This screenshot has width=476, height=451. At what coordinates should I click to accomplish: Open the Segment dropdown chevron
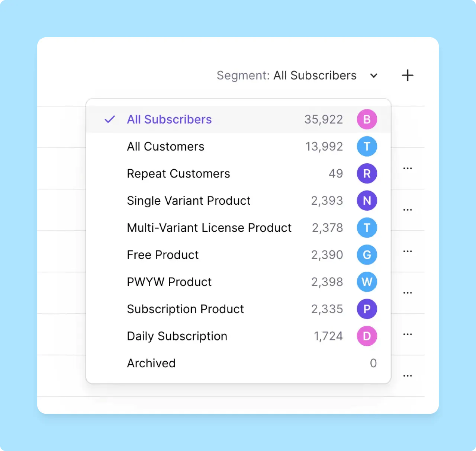pos(374,76)
